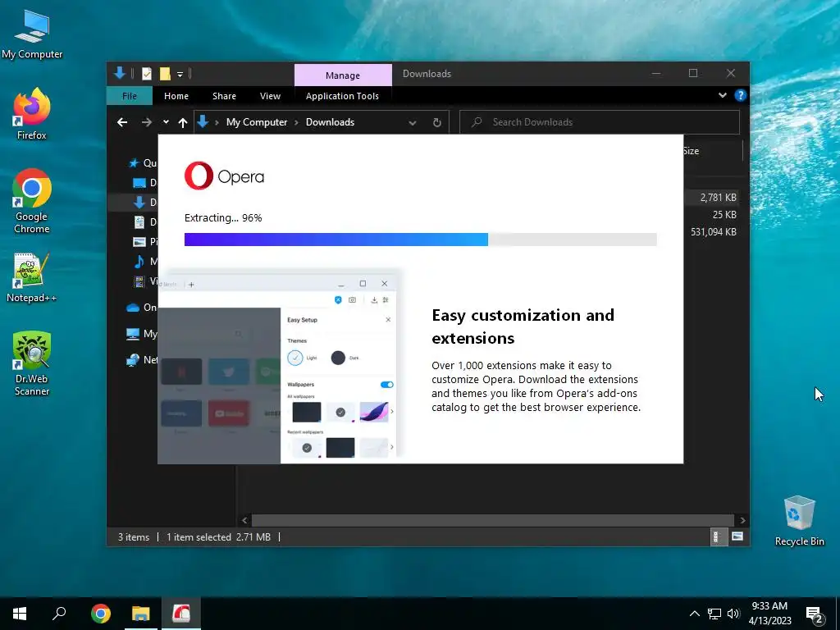The height and width of the screenshot is (630, 840).
Task: Click the horizontal scrollbar track in Explorer
Action: tap(493, 520)
